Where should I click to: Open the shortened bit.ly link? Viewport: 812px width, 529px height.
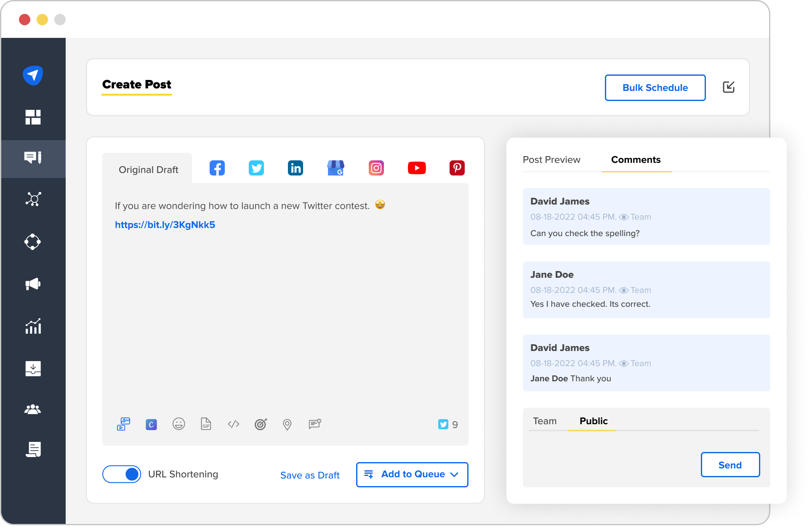tap(165, 224)
